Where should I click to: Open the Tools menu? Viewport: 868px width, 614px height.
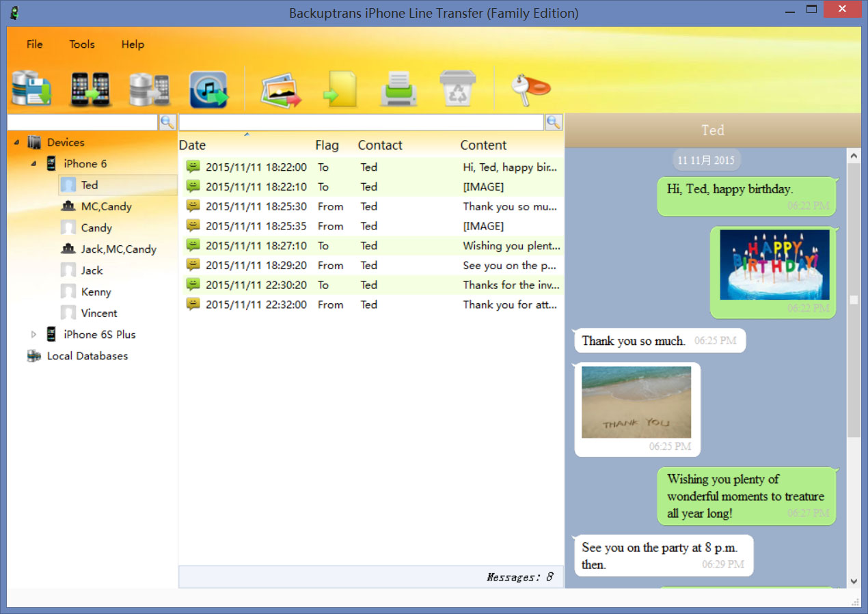click(x=82, y=44)
